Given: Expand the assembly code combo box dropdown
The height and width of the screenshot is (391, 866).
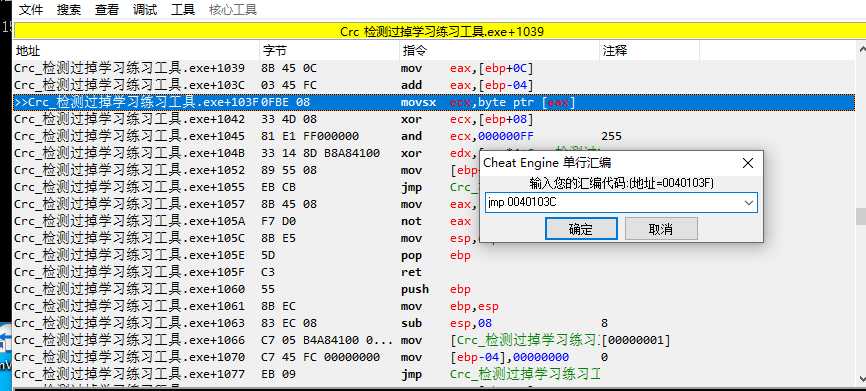Looking at the screenshot, I should [x=749, y=203].
